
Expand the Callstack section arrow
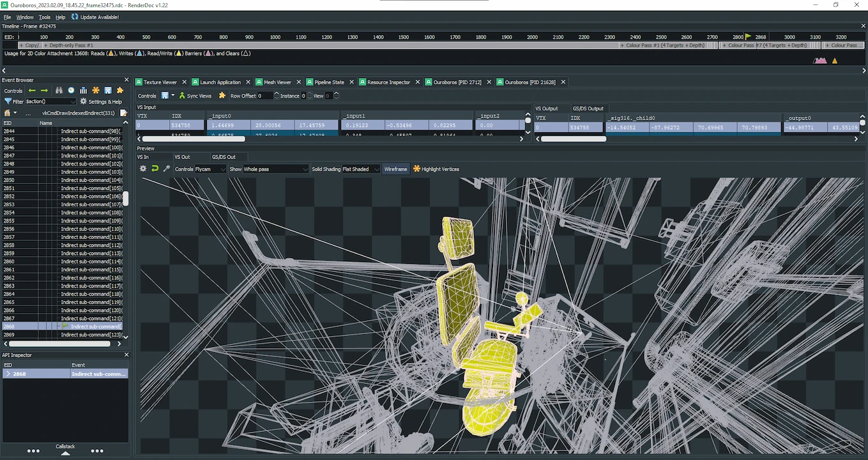(x=65, y=454)
